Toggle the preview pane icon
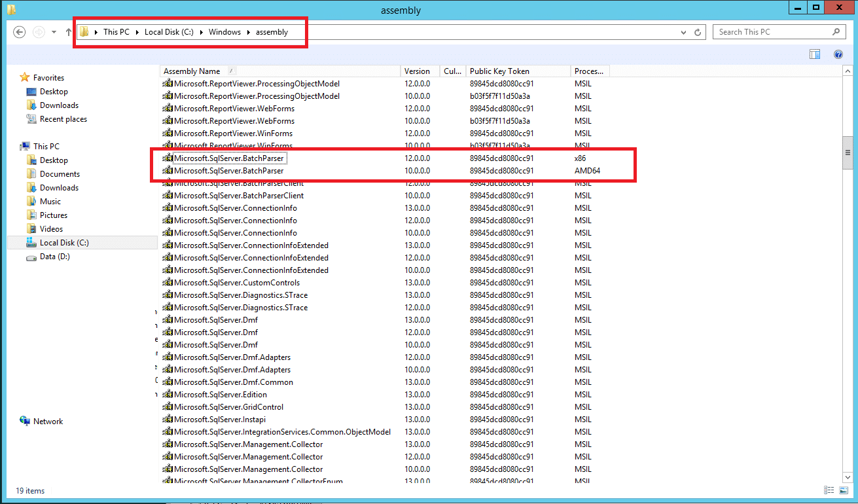858x504 pixels. click(815, 54)
